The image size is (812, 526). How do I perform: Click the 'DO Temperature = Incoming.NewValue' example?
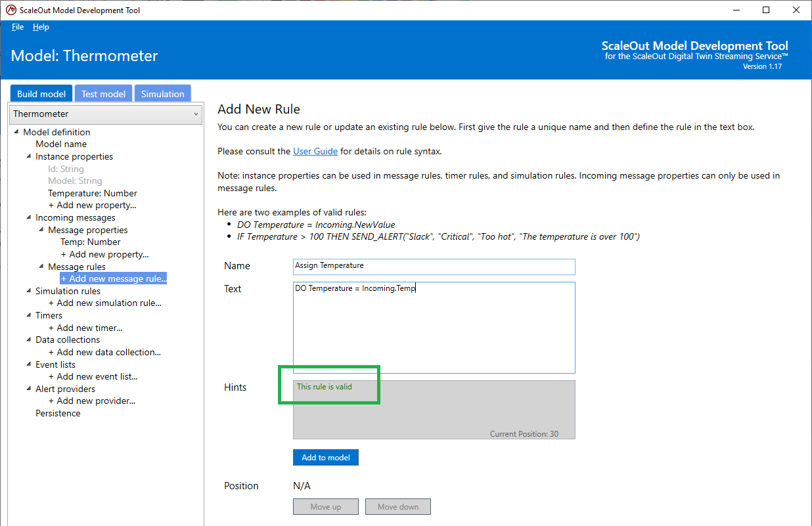316,225
